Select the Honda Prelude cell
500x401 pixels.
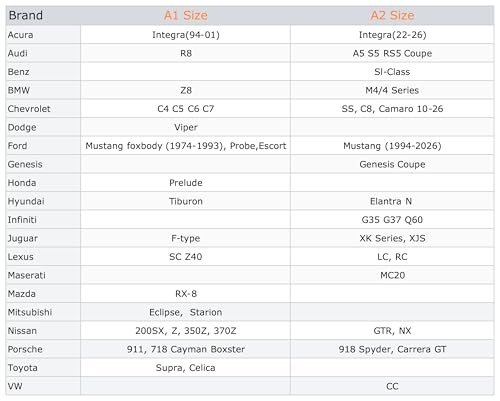186,183
